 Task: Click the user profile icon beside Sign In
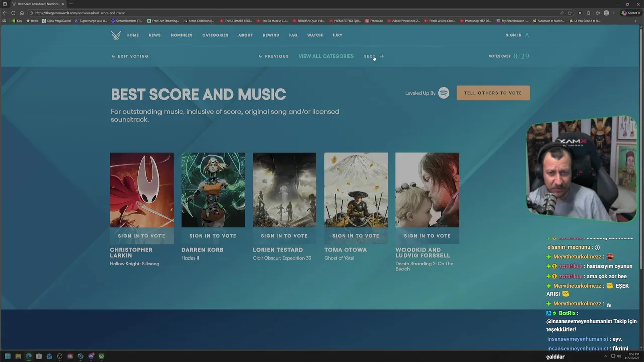click(x=527, y=35)
